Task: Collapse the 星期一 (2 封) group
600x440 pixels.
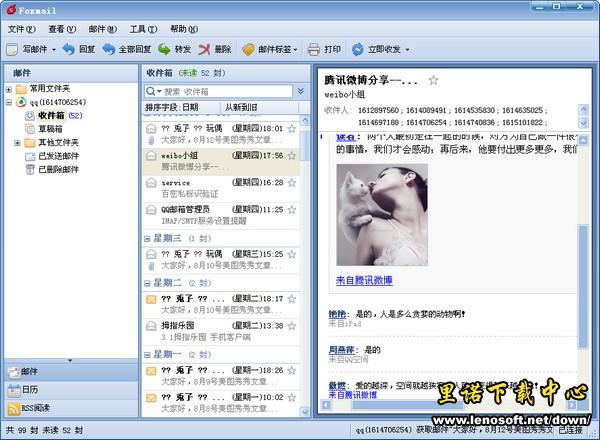Action: 147,355
